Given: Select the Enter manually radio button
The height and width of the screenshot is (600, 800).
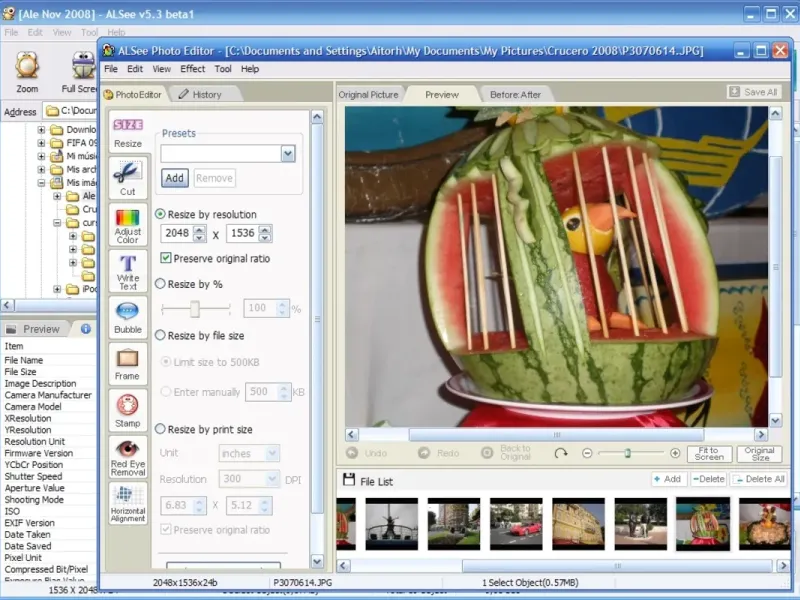Looking at the screenshot, I should coord(166,392).
